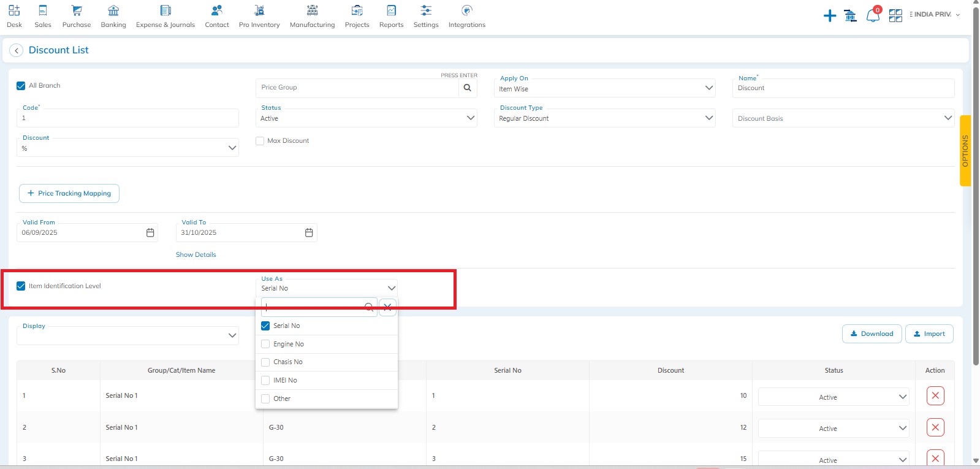Image resolution: width=980 pixels, height=469 pixels.
Task: Open the yellow OPTIONS side panel
Action: (x=965, y=151)
